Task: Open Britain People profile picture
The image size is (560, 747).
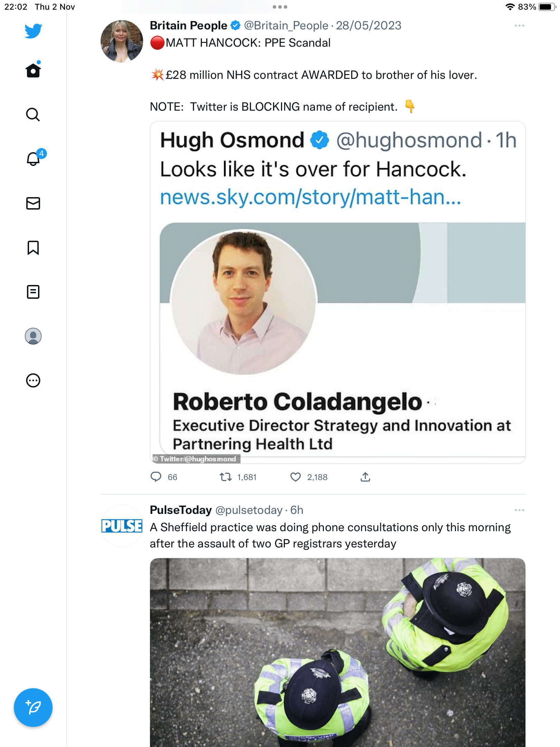Action: pos(122,41)
